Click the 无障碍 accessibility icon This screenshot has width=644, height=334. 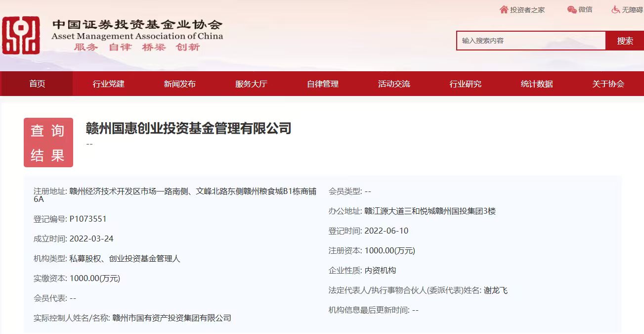click(x=615, y=9)
